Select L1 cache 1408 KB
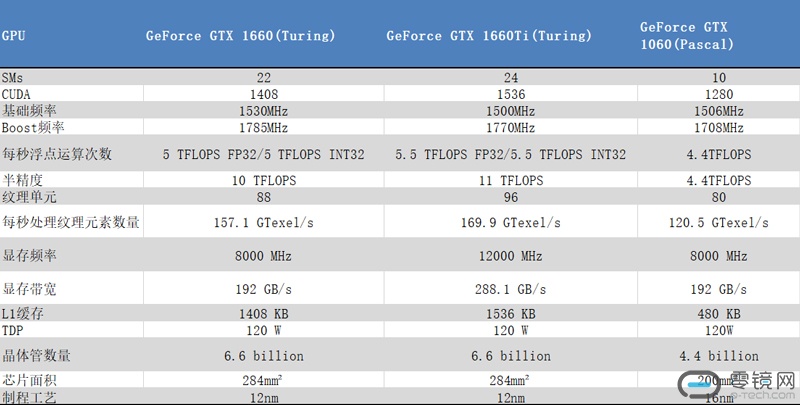Image resolution: width=800 pixels, height=405 pixels. [x=264, y=314]
